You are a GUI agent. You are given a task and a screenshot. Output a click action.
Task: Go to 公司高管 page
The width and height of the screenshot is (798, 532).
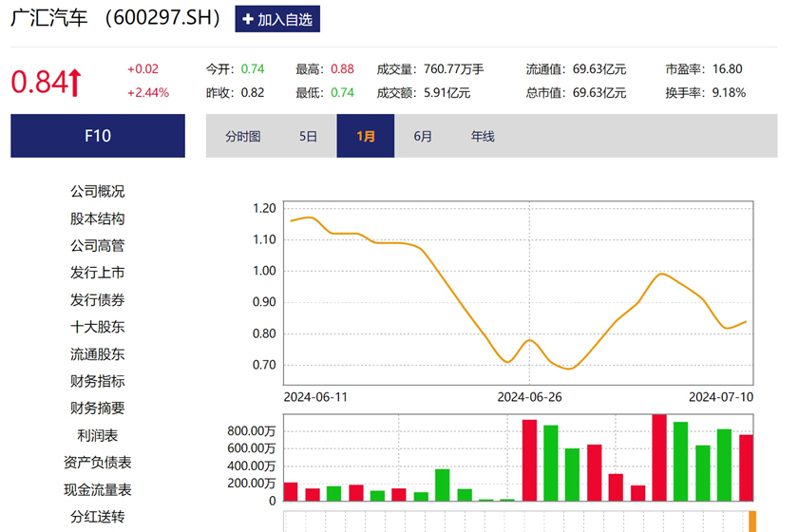pyautogui.click(x=97, y=246)
